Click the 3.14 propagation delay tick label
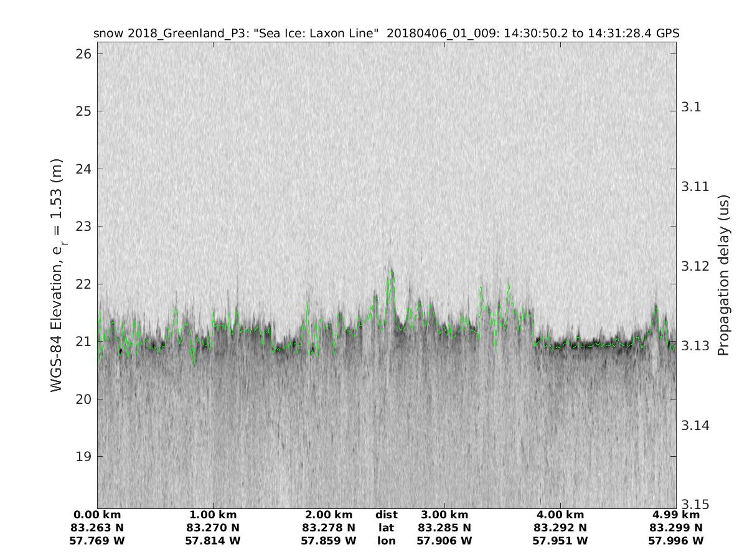Viewport: 747px width, 560px height. pos(695,426)
